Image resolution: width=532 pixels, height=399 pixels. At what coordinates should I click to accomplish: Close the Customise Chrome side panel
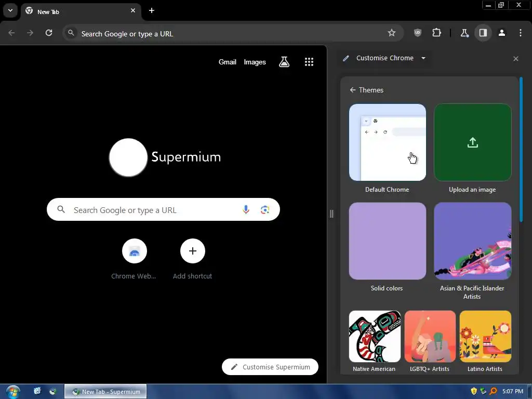coord(516,59)
